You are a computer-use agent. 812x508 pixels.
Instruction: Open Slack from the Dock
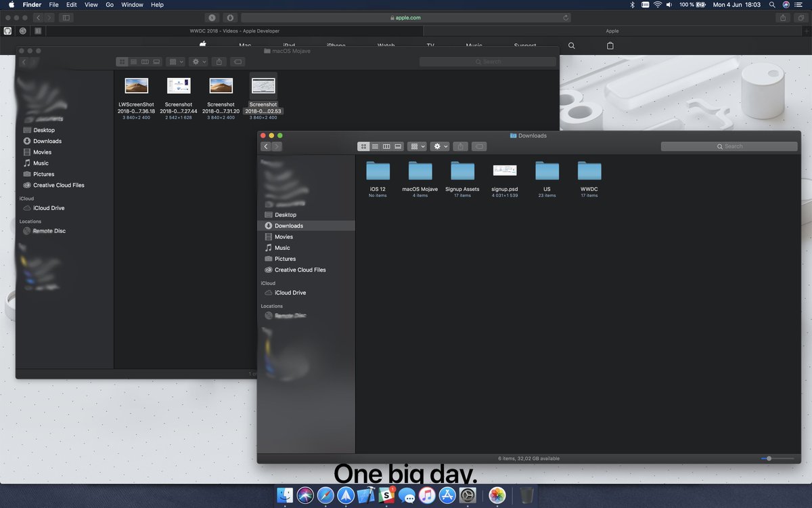(x=387, y=495)
